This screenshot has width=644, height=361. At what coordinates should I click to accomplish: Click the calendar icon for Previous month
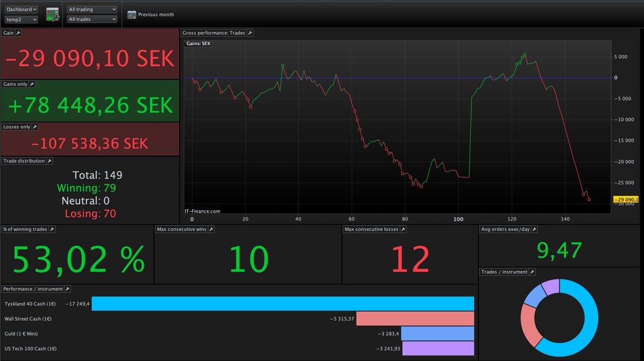[131, 15]
